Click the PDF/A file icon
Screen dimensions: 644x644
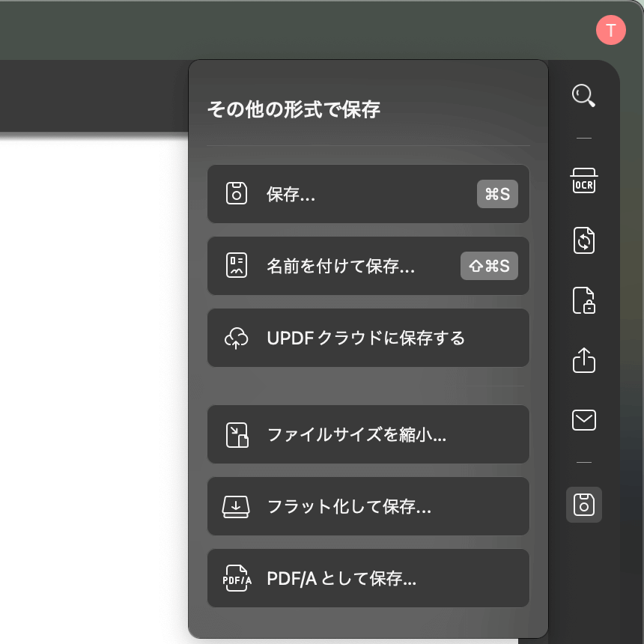(237, 578)
